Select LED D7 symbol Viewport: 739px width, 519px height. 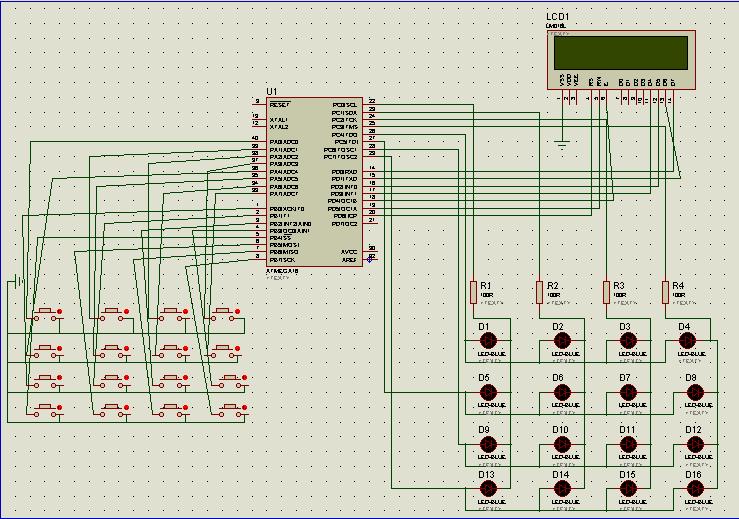click(628, 392)
